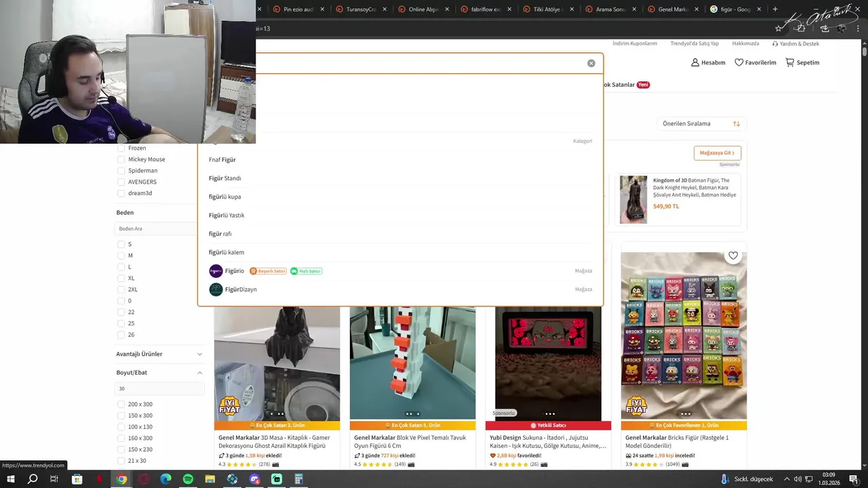Open the Windows Start menu
The height and width of the screenshot is (488, 868).
[10, 479]
